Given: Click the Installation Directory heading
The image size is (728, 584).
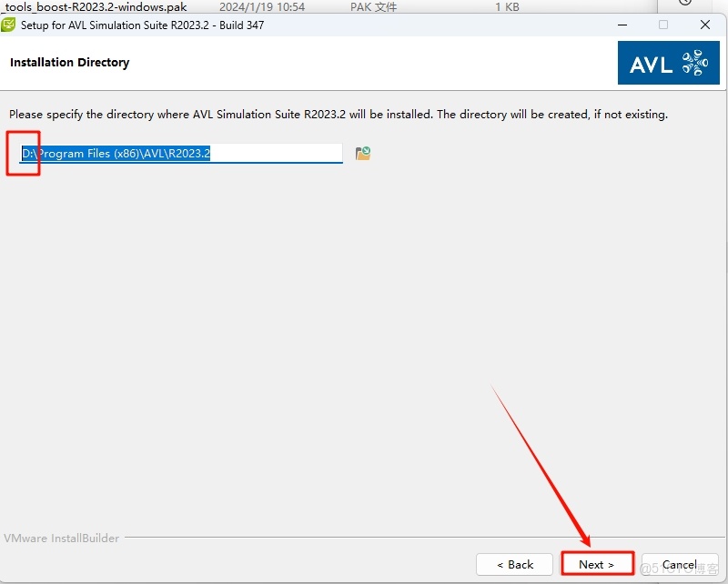Looking at the screenshot, I should (x=70, y=62).
